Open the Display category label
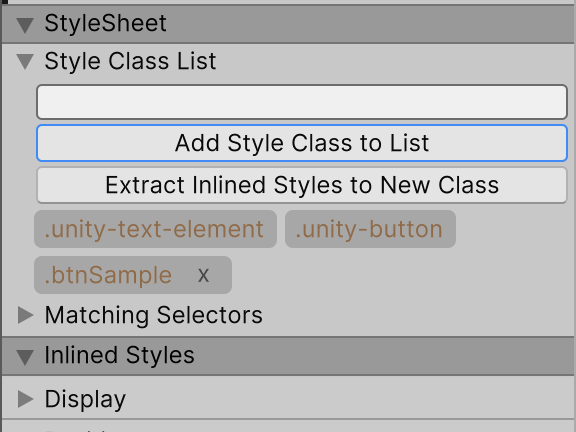Image resolution: width=576 pixels, height=432 pixels. pos(85,399)
